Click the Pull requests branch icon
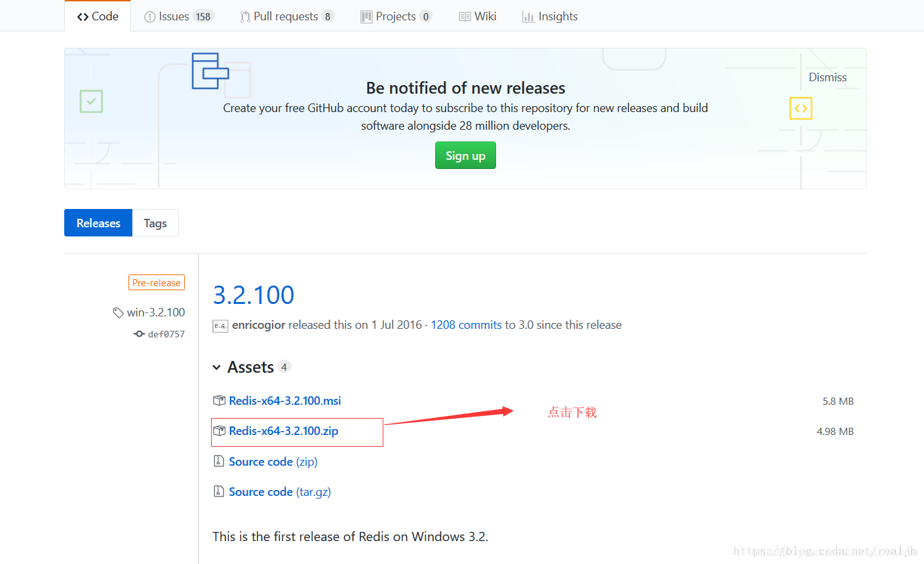This screenshot has width=924, height=564. click(245, 17)
